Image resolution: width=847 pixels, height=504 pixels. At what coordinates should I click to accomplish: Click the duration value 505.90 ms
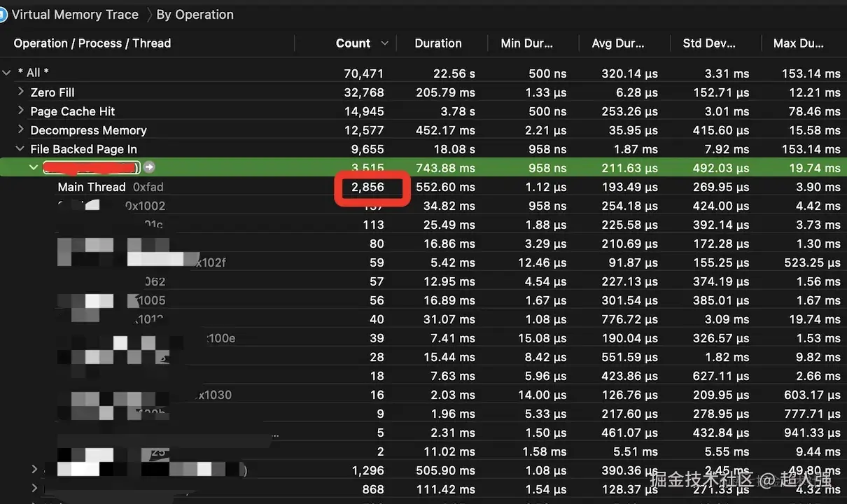[446, 470]
